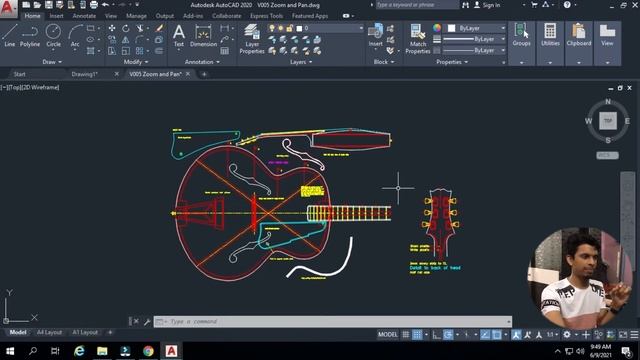The height and width of the screenshot is (360, 640).
Task: Click the Hatch tool in Draw panel
Action: [x=91, y=51]
